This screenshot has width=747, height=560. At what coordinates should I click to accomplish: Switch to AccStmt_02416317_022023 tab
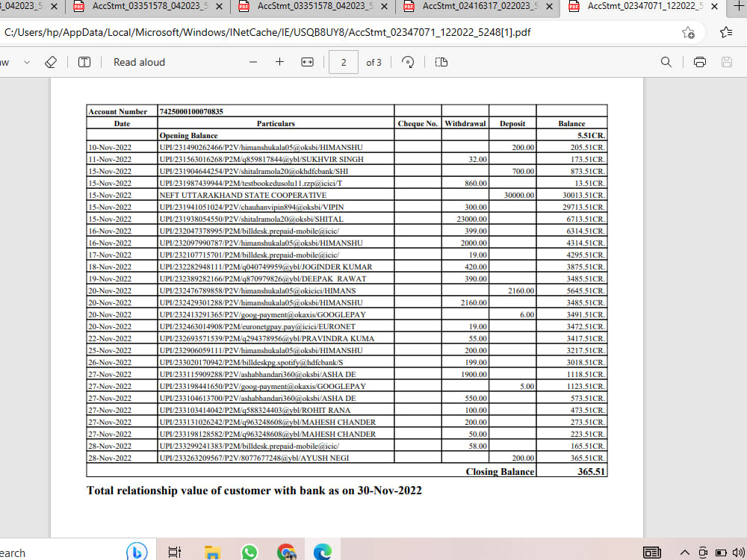click(x=478, y=7)
